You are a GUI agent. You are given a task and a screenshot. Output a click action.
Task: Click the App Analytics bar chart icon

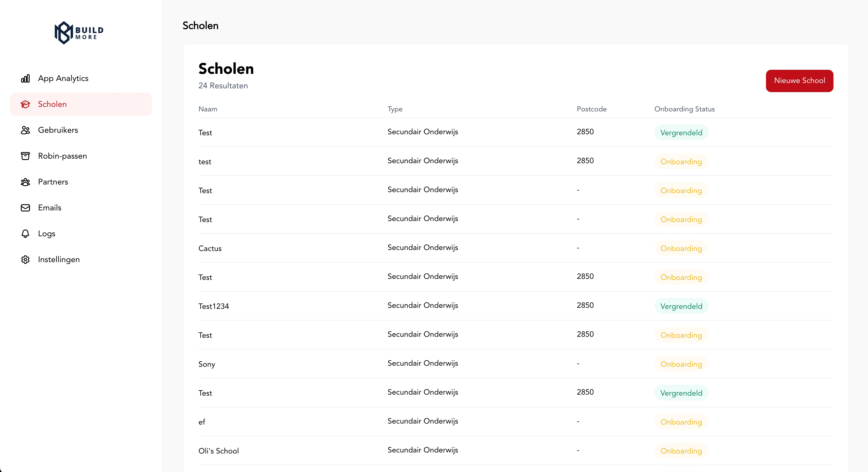tap(25, 78)
